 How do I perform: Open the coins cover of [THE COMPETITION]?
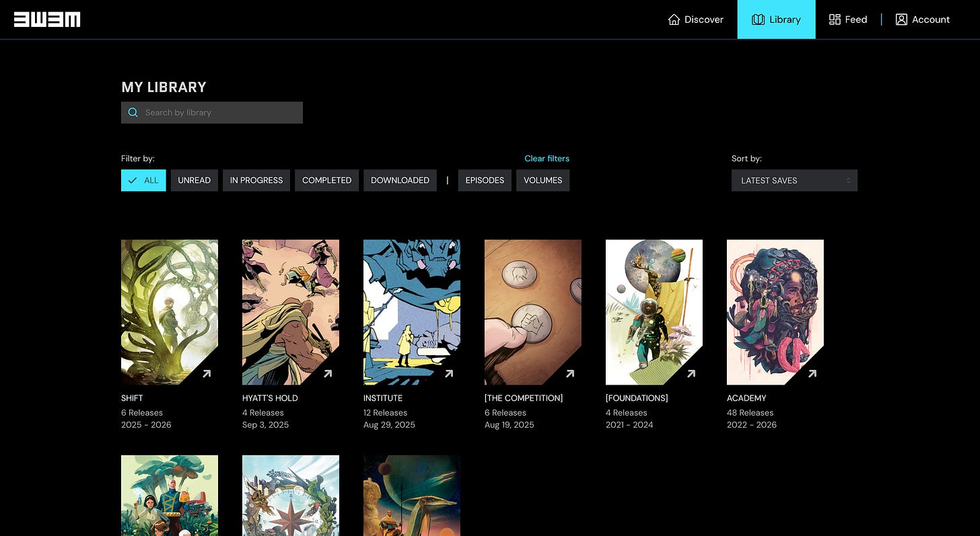pyautogui.click(x=533, y=312)
